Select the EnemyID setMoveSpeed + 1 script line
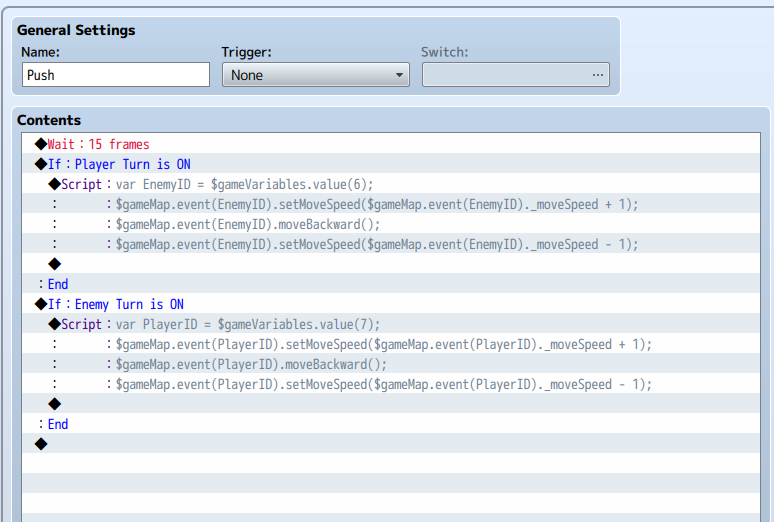The image size is (774, 522). (391, 204)
